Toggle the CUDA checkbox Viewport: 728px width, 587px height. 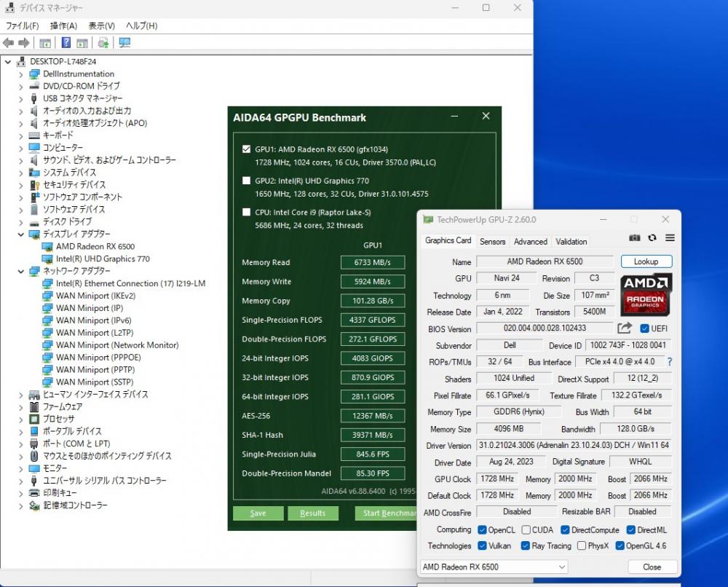point(526,530)
